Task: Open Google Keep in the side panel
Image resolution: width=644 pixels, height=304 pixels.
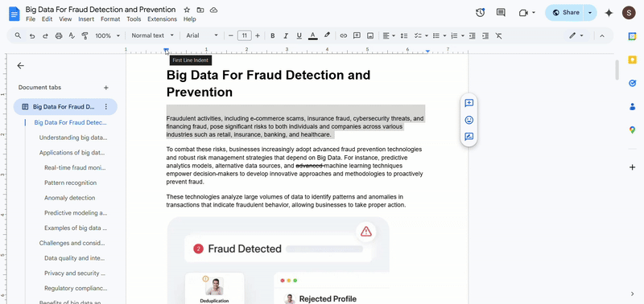Action: click(x=632, y=60)
